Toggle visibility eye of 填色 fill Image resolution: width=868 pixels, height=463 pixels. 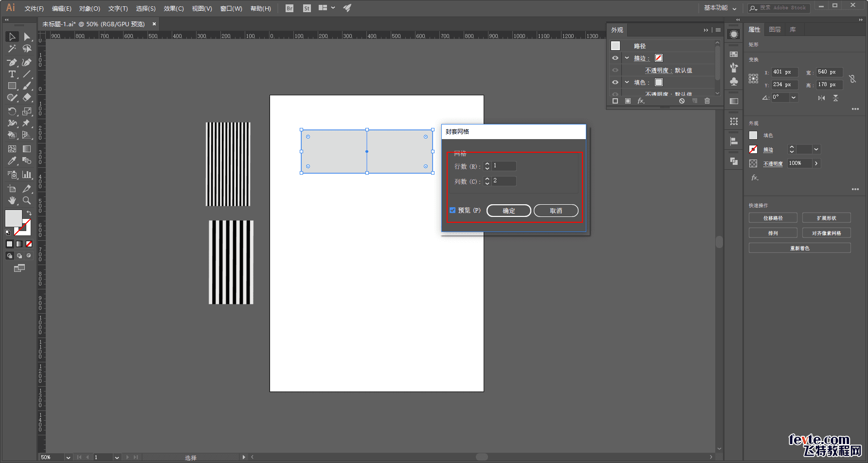click(615, 82)
